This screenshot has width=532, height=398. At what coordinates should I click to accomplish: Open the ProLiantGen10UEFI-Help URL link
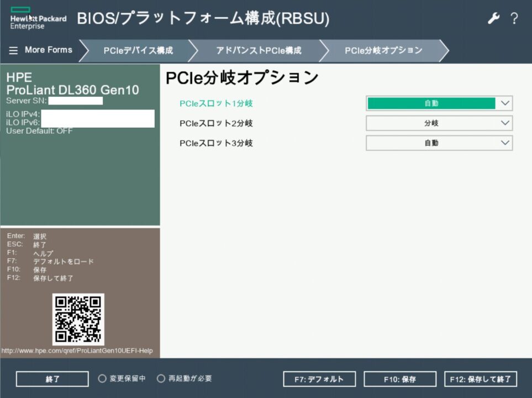[77, 350]
